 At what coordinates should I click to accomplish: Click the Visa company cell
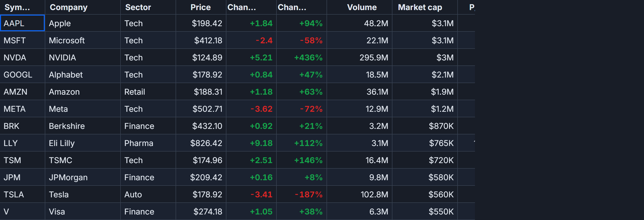tap(83, 211)
